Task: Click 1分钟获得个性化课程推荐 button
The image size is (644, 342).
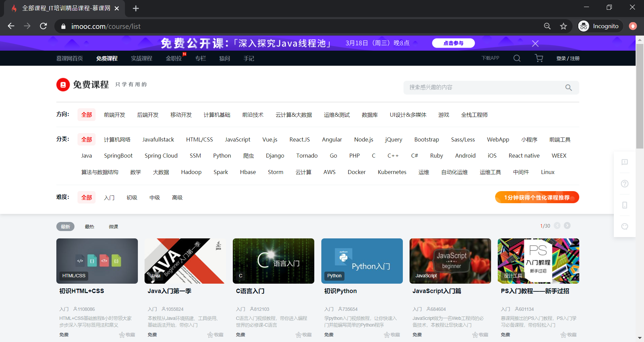Action: click(x=537, y=197)
